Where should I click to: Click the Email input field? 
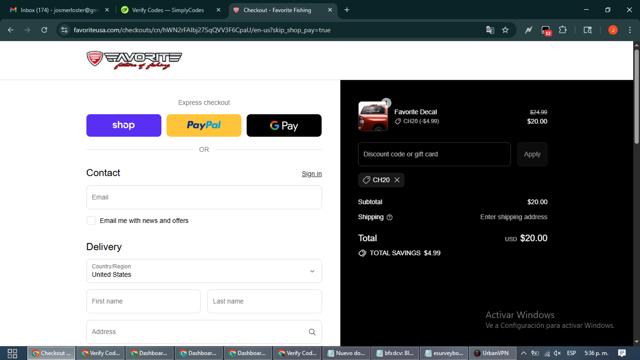[204, 198]
